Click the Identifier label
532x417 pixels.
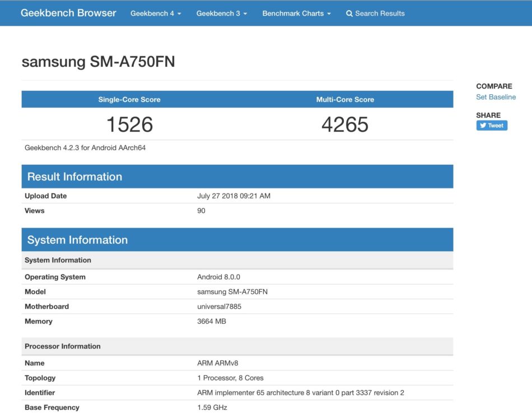tap(40, 393)
